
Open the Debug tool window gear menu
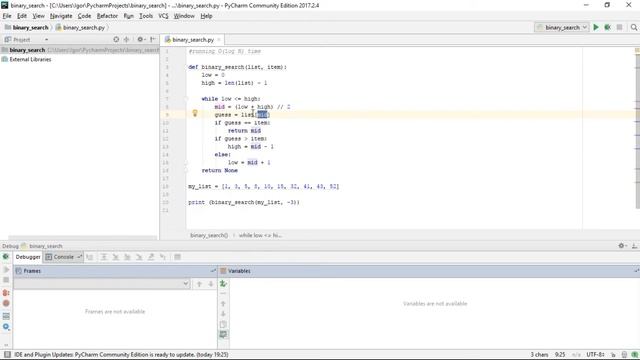tap(622, 246)
